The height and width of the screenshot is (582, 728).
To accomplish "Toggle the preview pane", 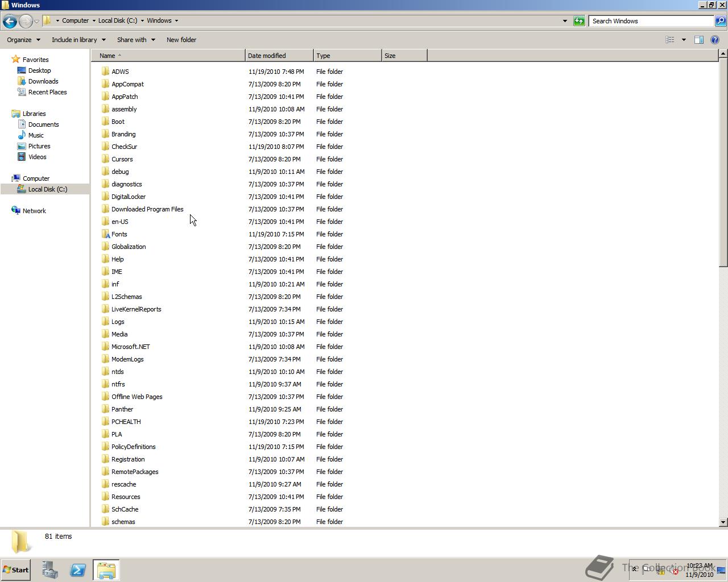I will 699,40.
